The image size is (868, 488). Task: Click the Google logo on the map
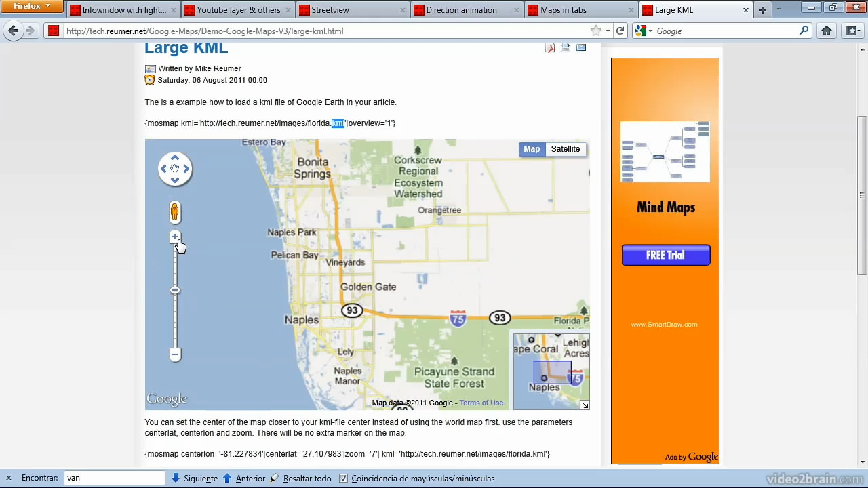click(x=167, y=399)
